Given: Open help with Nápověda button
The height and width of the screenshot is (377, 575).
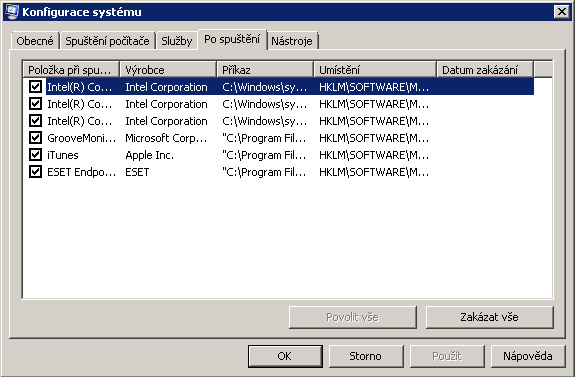Looking at the screenshot, I should tap(528, 356).
